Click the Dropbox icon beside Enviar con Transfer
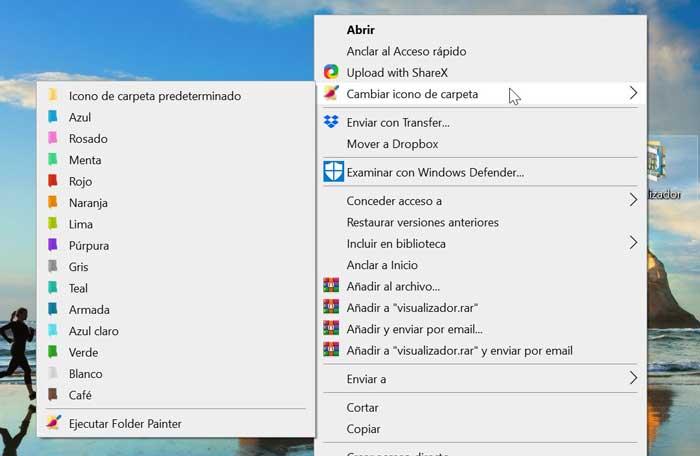This screenshot has height=456, width=700. (x=331, y=122)
